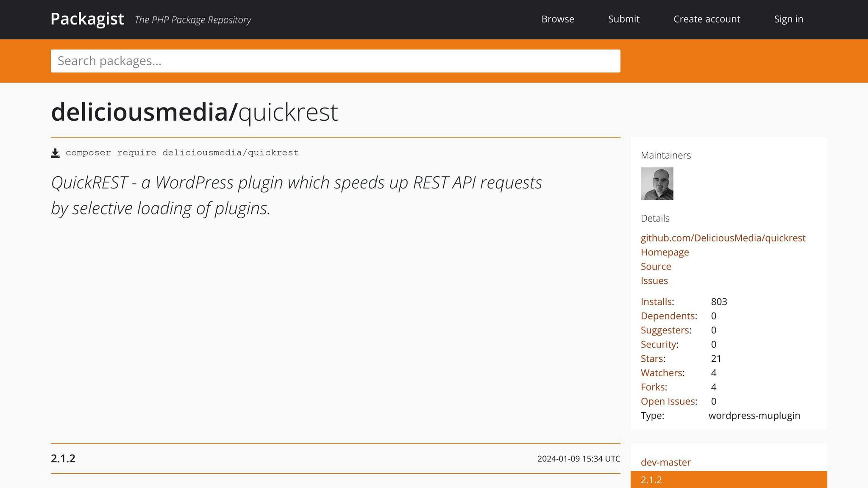868x488 pixels.
Task: Open Watchers link
Action: click(662, 373)
